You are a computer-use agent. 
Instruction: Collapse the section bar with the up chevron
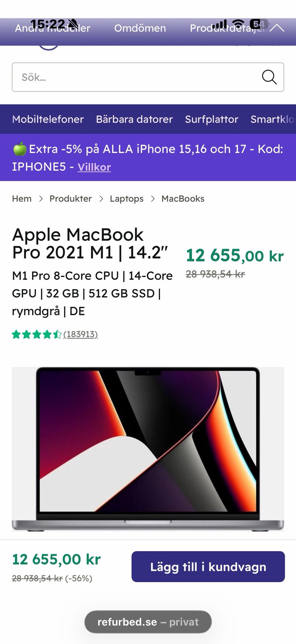pyautogui.click(x=277, y=28)
